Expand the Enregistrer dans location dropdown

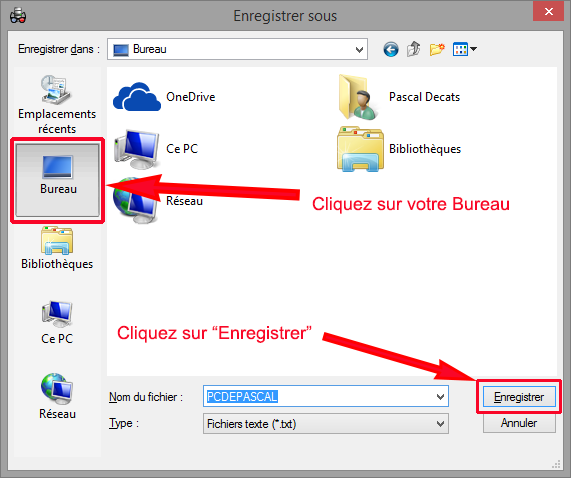[237, 49]
